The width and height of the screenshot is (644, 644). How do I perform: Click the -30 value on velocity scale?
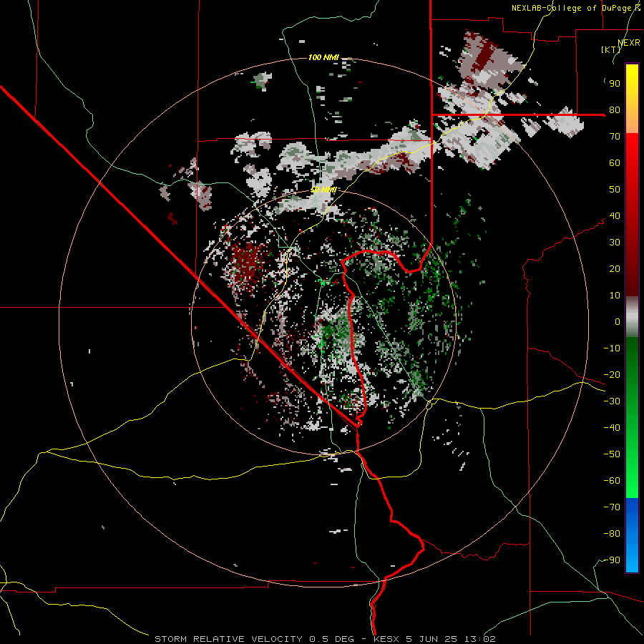(612, 401)
